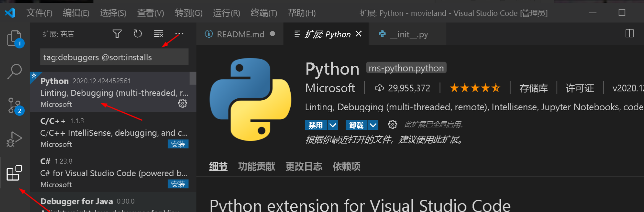Click the ms-python.python identifier badge
Screen dimensions: 644x212
pos(406,68)
